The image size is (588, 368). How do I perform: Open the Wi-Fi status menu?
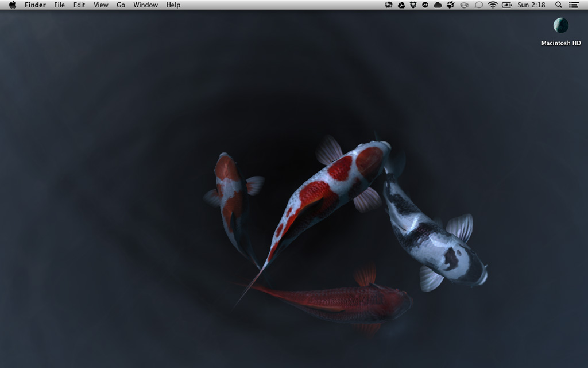click(493, 5)
